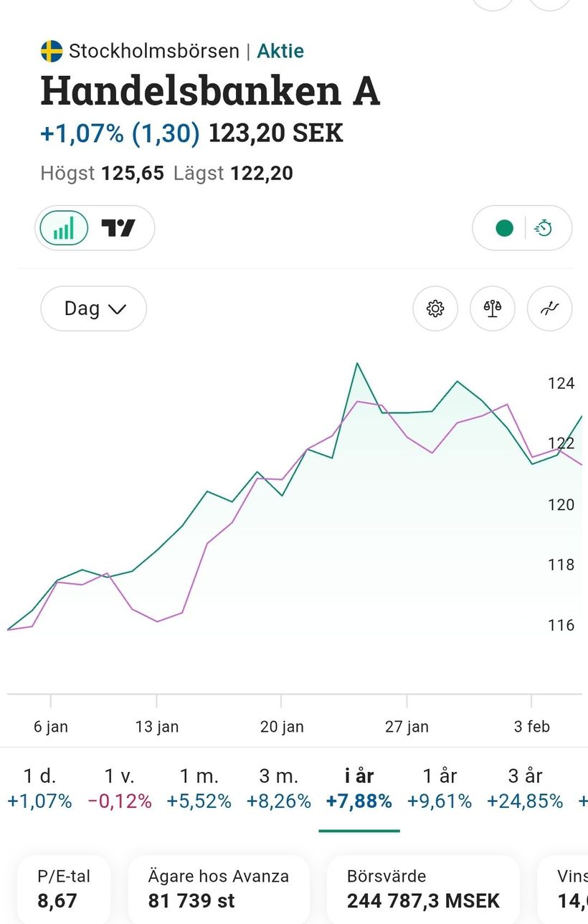Screen dimensions: 588x924
Task: Open chart settings gear icon
Action: [435, 308]
